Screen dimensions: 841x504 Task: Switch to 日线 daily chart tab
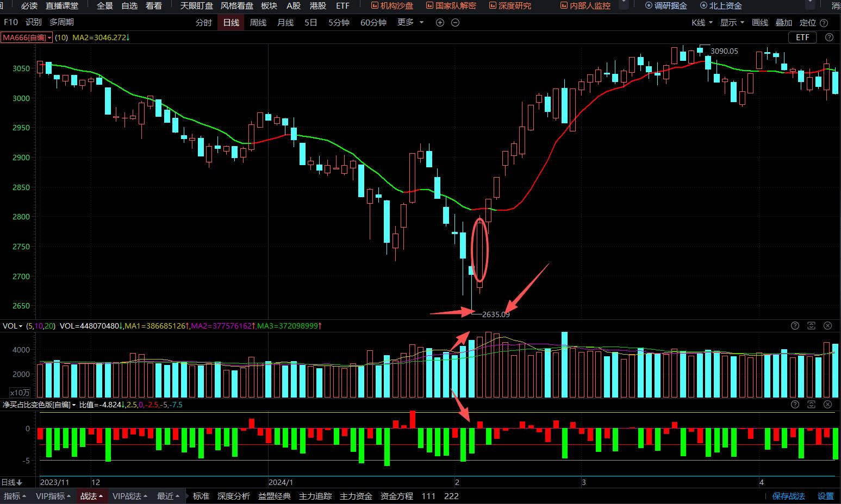[231, 22]
